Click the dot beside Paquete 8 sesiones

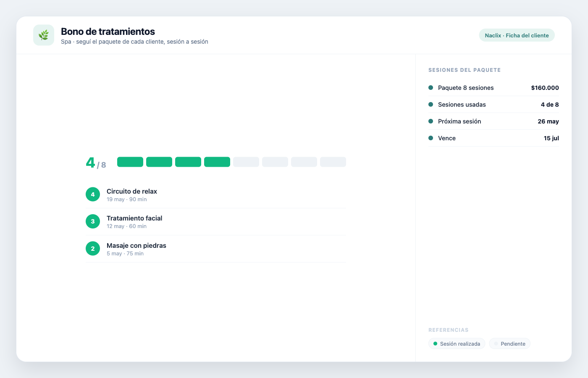click(430, 88)
